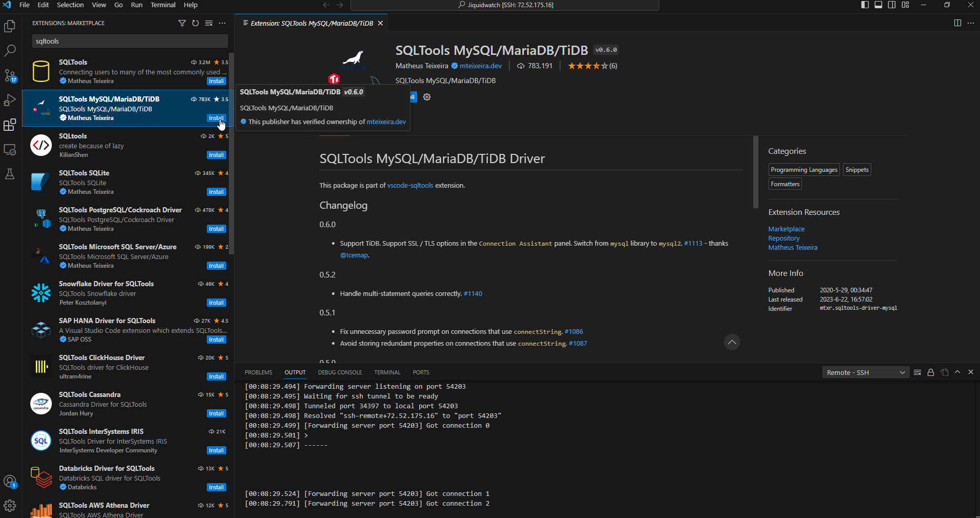Screen dimensions: 980x518
Task: Click the sqltools search input field
Action: click(129, 41)
